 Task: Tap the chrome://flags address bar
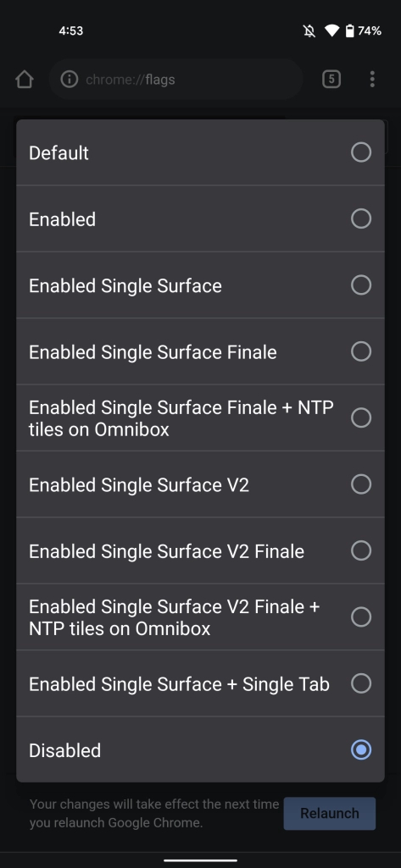coord(176,79)
